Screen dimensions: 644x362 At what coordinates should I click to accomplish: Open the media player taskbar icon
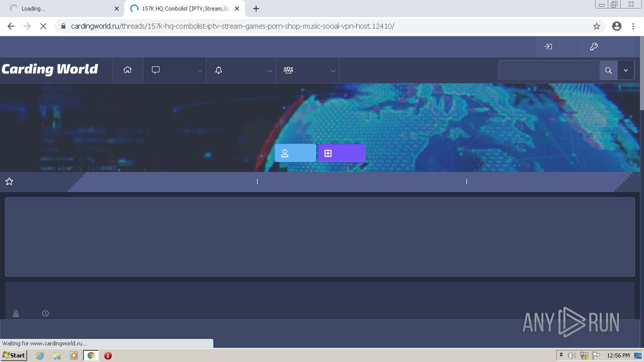74,355
